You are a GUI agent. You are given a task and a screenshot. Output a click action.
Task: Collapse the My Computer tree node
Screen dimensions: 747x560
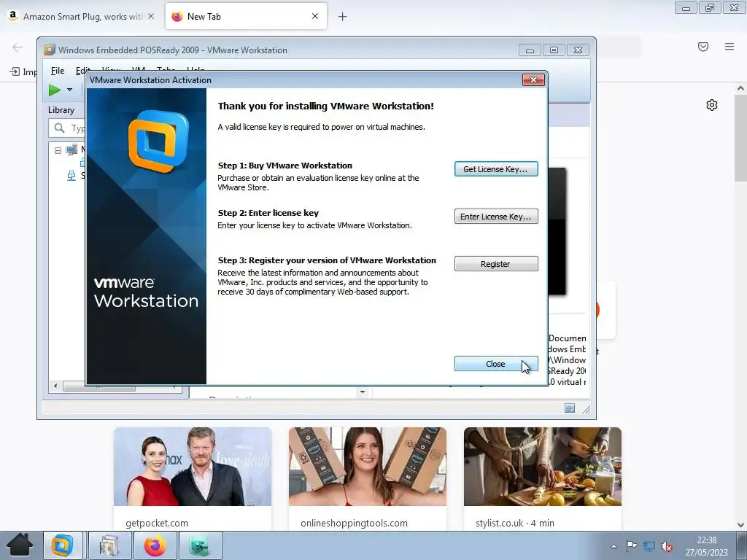[58, 150]
